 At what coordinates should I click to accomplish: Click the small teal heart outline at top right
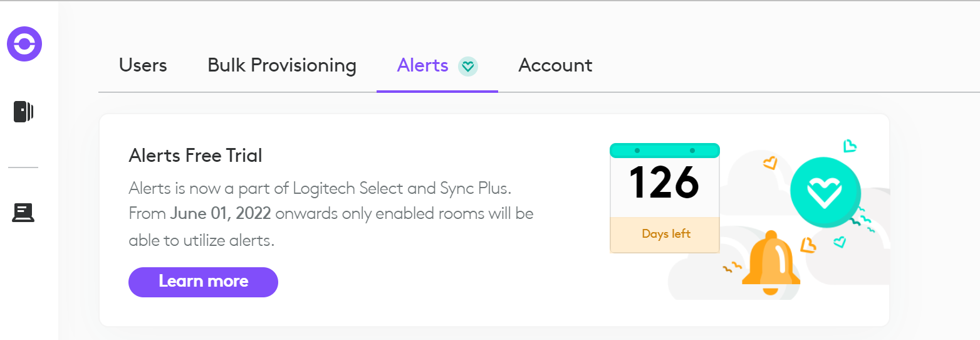pos(850,146)
